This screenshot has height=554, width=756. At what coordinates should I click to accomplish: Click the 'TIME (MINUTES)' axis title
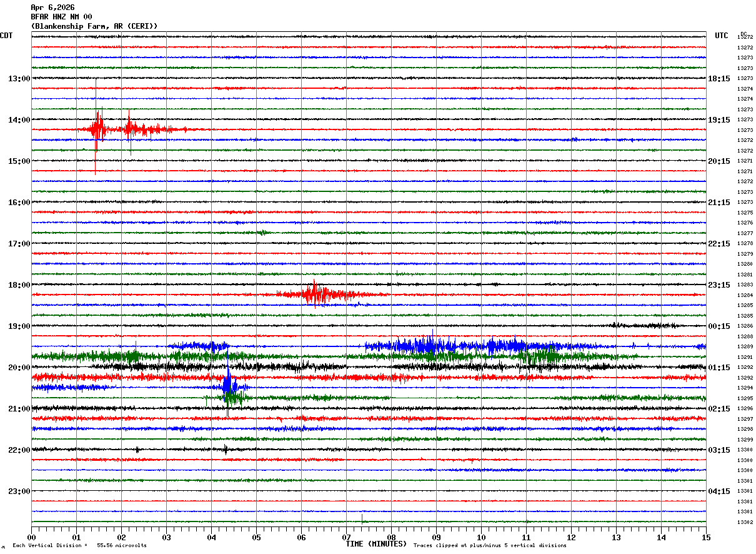[376, 544]
